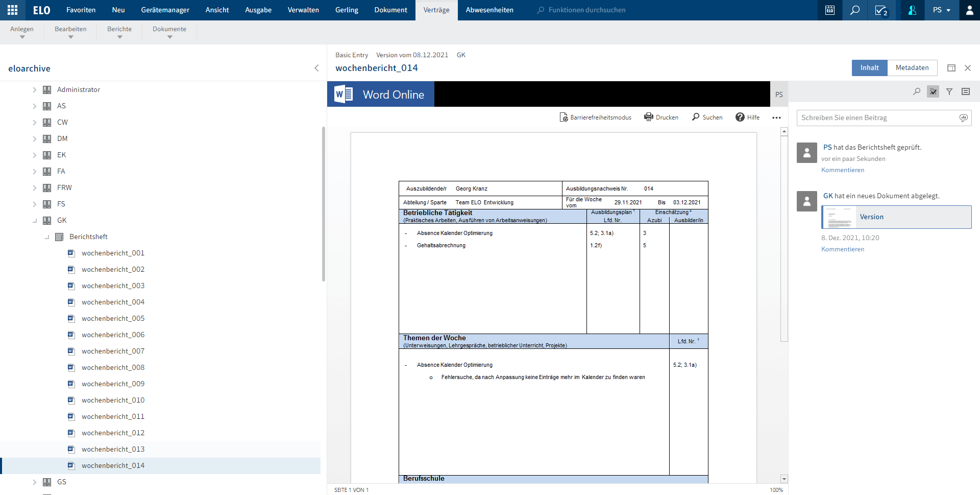
Task: Expand the AS folder
Action: [35, 106]
